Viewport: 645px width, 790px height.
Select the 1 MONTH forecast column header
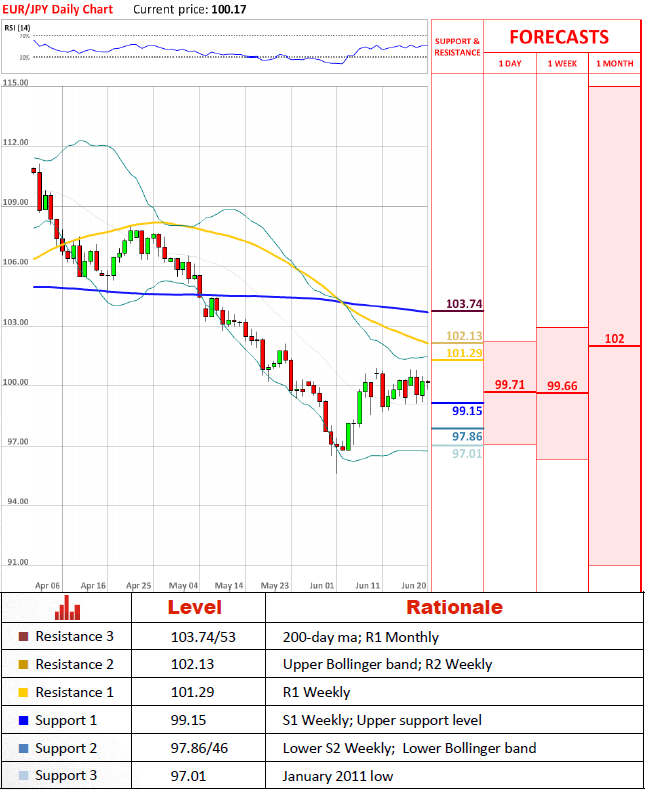(x=614, y=63)
